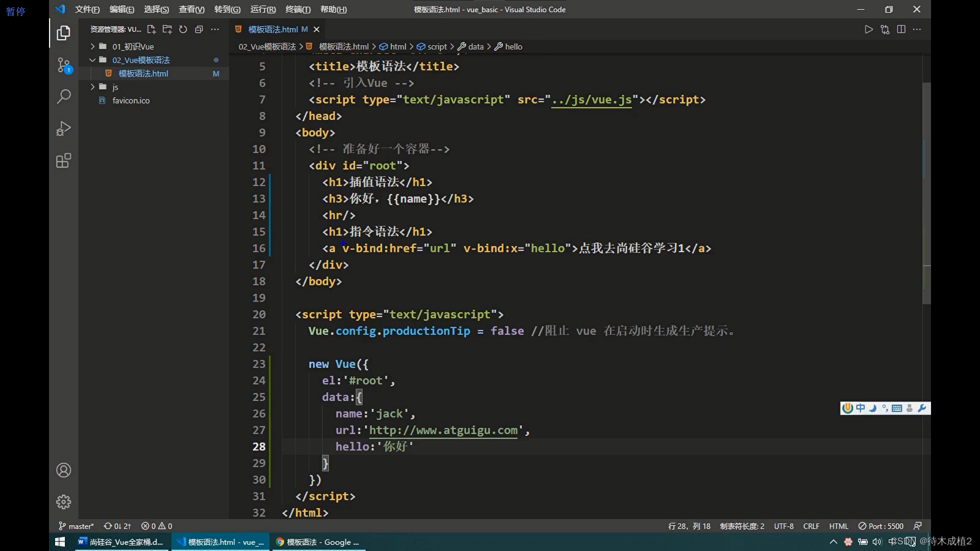Viewport: 980px width, 551px height.
Task: Open the Search view icon
Action: pos(63,96)
